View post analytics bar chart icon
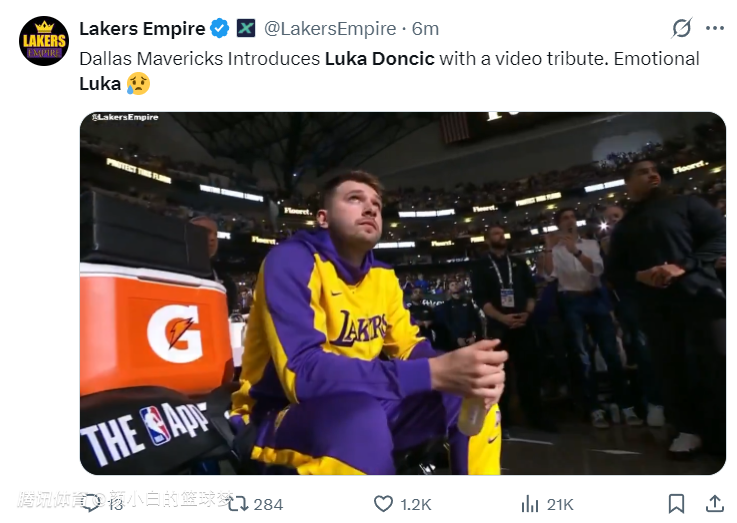 point(530,503)
